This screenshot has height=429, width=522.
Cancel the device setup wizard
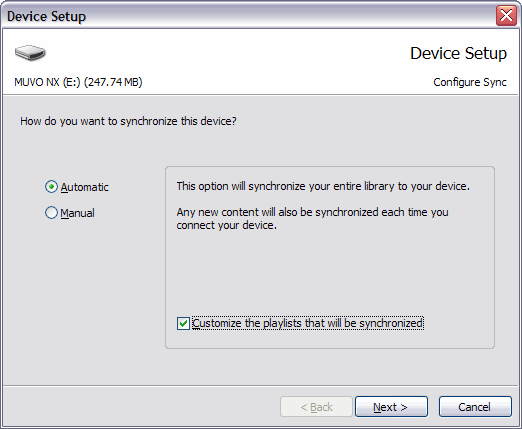coord(475,407)
